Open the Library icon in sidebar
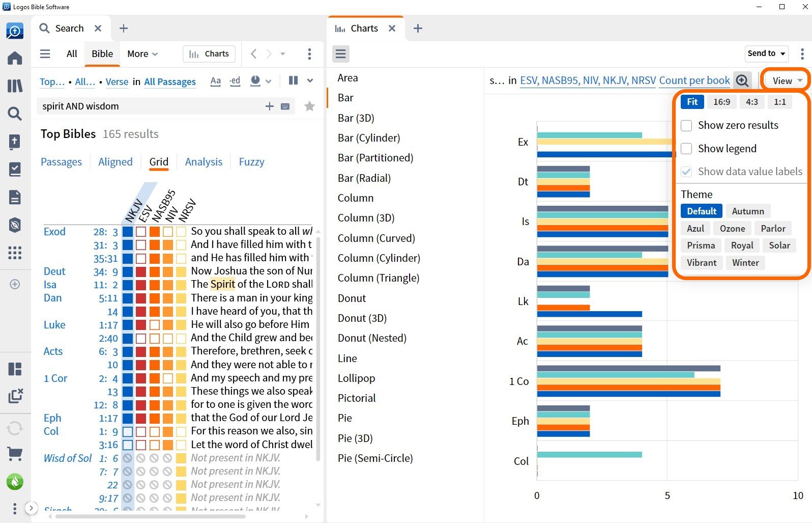Viewport: 812px width, 523px height. pos(15,86)
